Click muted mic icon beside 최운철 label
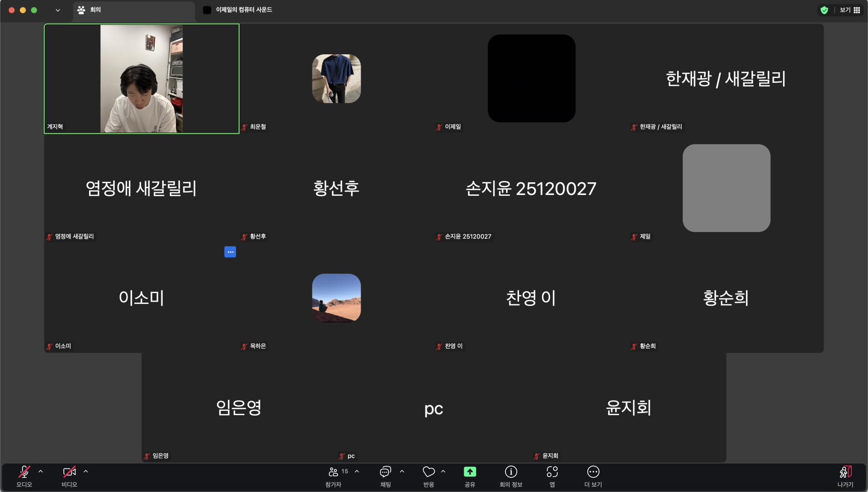Screen dimensions: 868x492 tap(244, 127)
